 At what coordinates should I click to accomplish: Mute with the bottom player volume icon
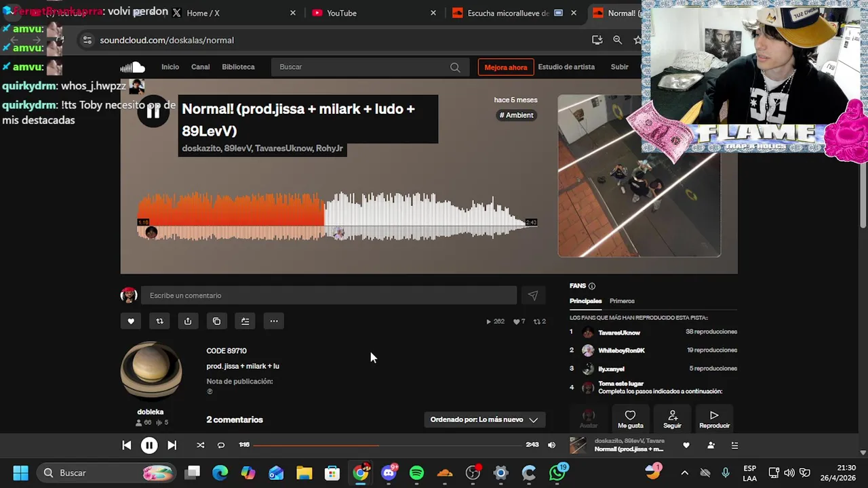(551, 445)
